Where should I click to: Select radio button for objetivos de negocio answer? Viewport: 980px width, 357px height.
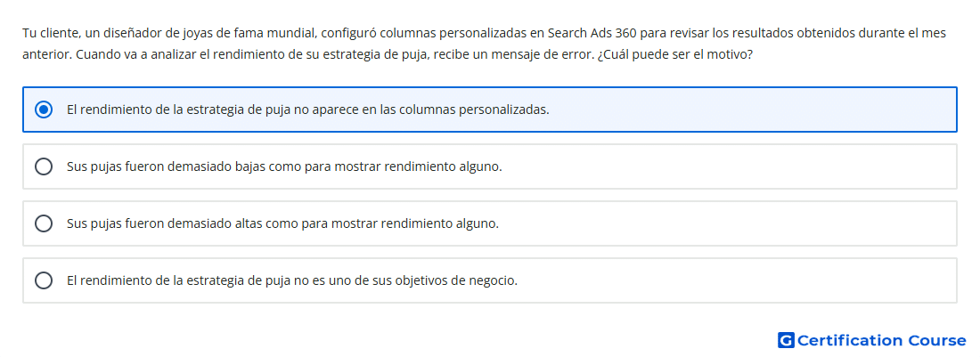(43, 280)
